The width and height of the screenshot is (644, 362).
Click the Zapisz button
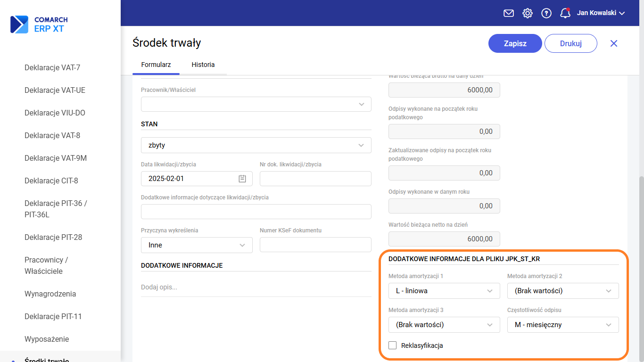tap(515, 43)
